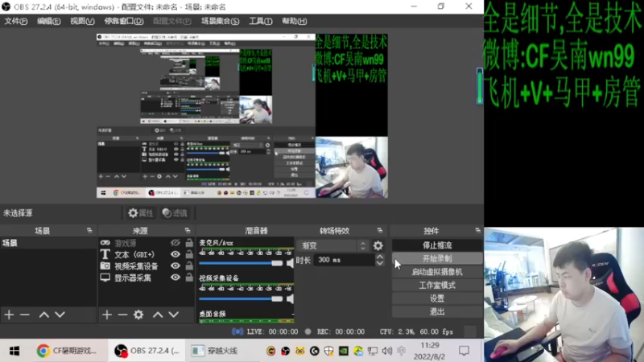The width and height of the screenshot is (644, 362).
Task: Open transition properties gear next to 渐变
Action: [378, 246]
